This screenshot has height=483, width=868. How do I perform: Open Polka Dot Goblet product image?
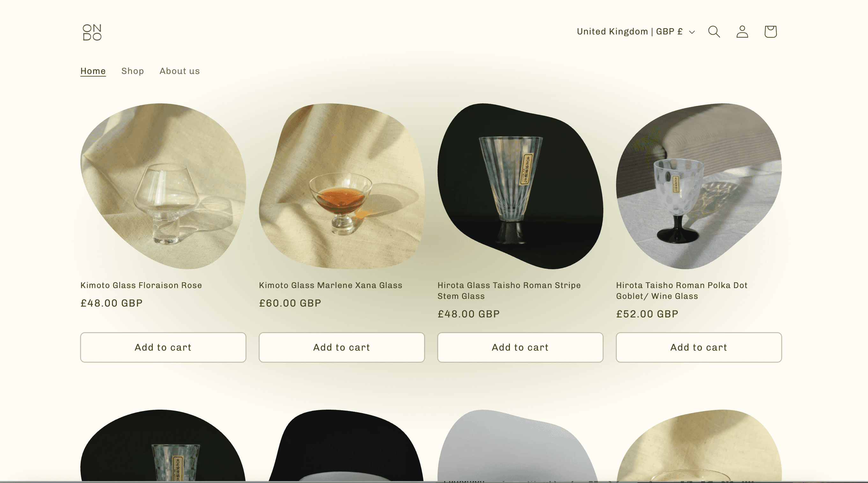(699, 186)
